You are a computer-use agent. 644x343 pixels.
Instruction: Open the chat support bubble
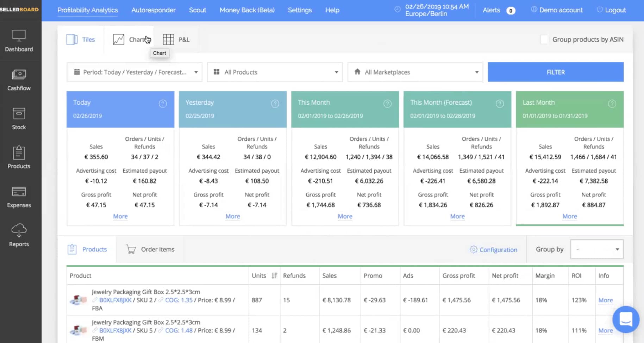pyautogui.click(x=626, y=319)
